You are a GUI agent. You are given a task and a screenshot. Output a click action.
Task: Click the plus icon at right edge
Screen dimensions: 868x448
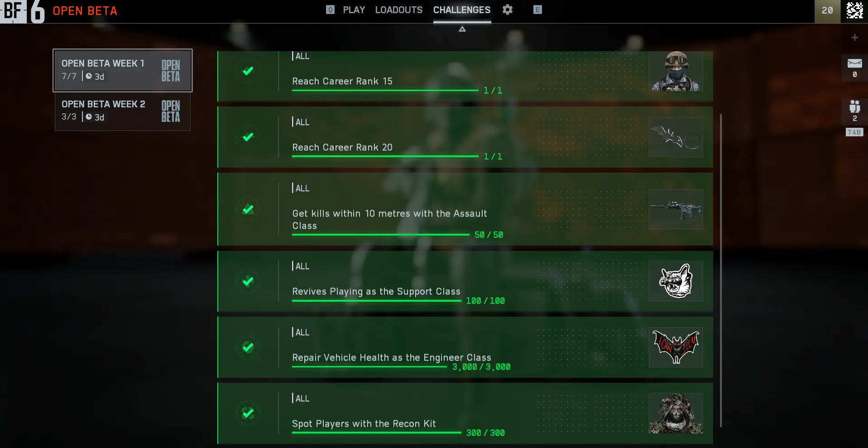[854, 38]
